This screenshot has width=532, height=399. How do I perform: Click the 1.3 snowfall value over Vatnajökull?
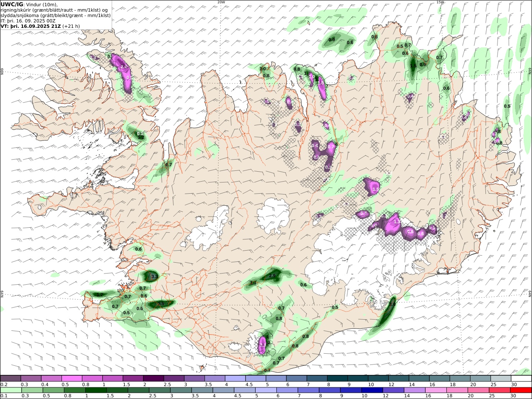click(x=397, y=222)
